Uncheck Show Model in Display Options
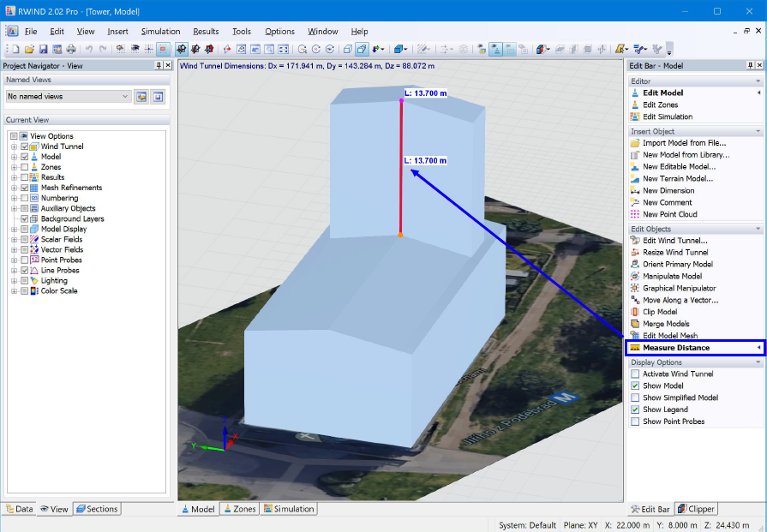The height and width of the screenshot is (532, 767). [636, 386]
